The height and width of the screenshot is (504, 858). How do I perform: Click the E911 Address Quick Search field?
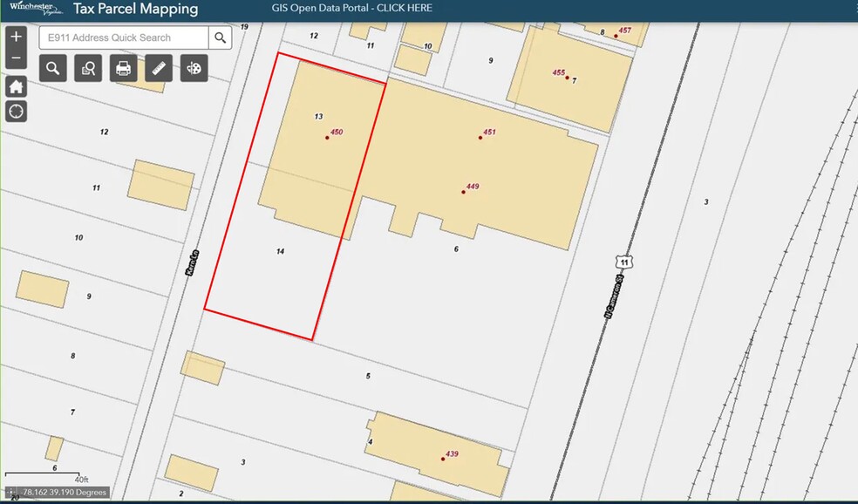(124, 37)
